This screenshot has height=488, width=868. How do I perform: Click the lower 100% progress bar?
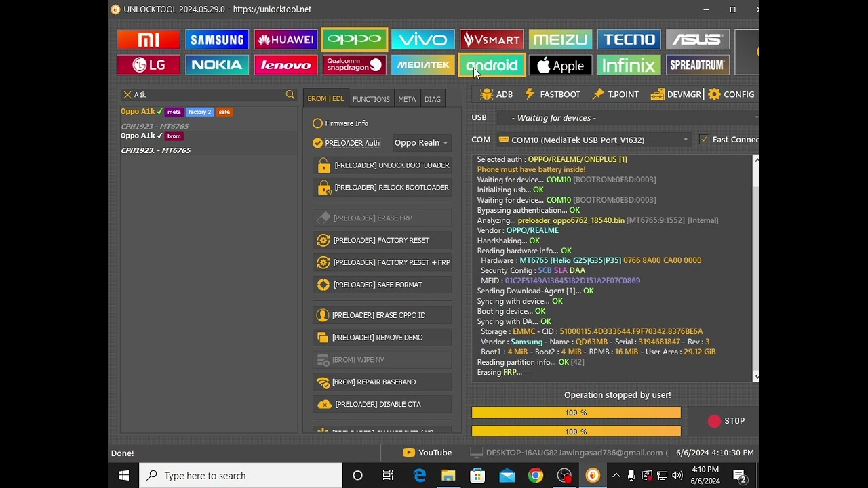[576, 431]
